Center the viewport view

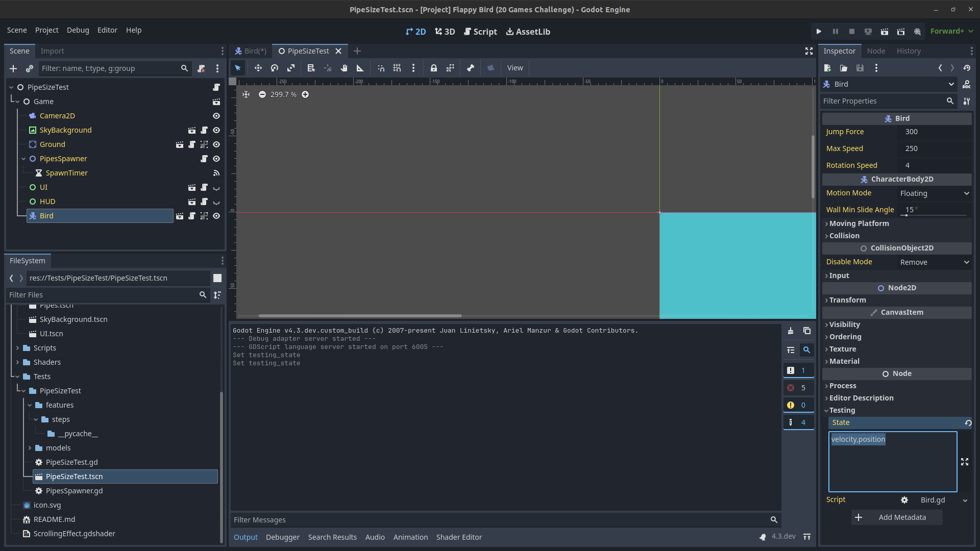246,94
